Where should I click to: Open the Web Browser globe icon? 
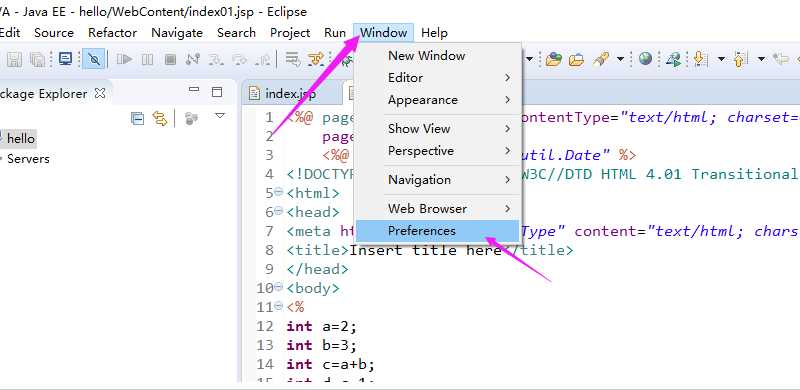point(645,59)
